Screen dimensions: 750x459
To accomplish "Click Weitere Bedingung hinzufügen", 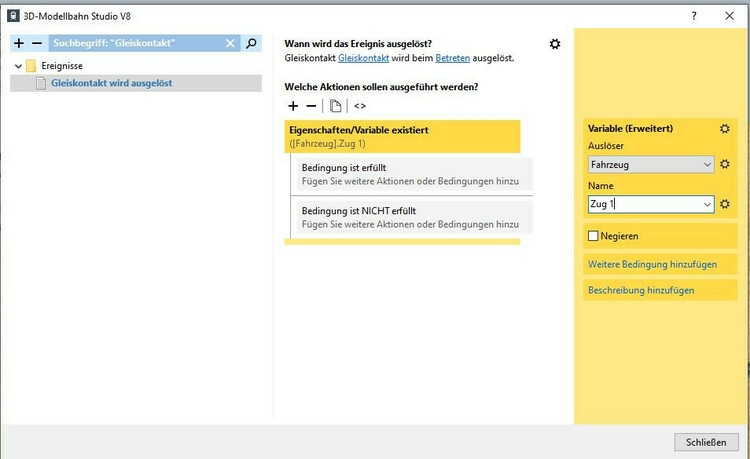I will click(652, 264).
